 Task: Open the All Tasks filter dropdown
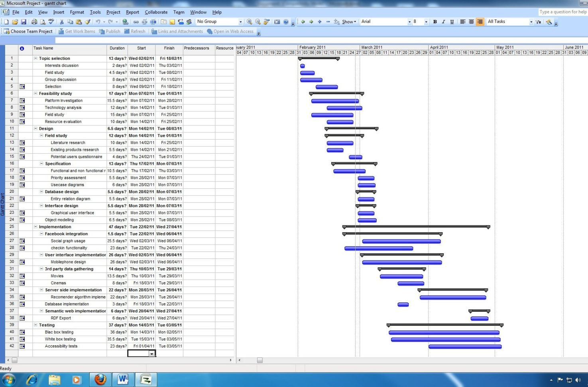(x=531, y=22)
